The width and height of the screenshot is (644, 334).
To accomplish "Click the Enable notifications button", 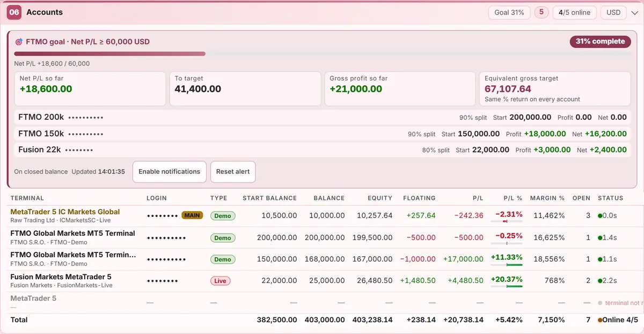I will pyautogui.click(x=170, y=172).
